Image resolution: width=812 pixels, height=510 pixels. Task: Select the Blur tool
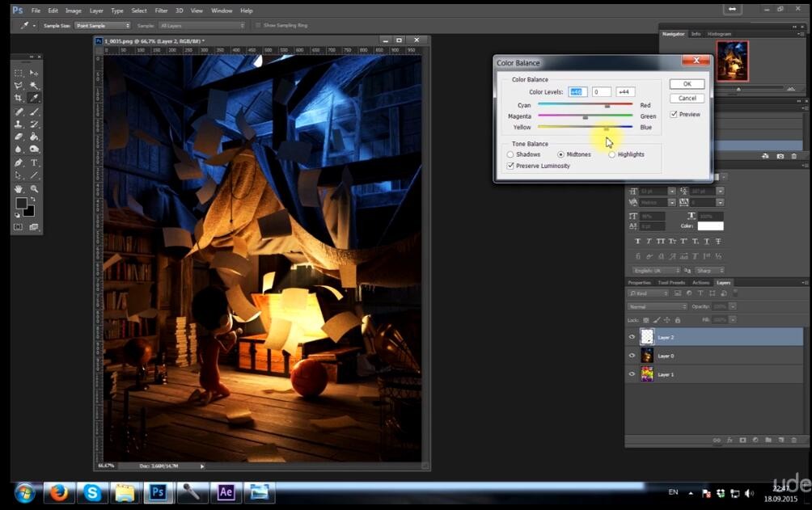pyautogui.click(x=19, y=149)
